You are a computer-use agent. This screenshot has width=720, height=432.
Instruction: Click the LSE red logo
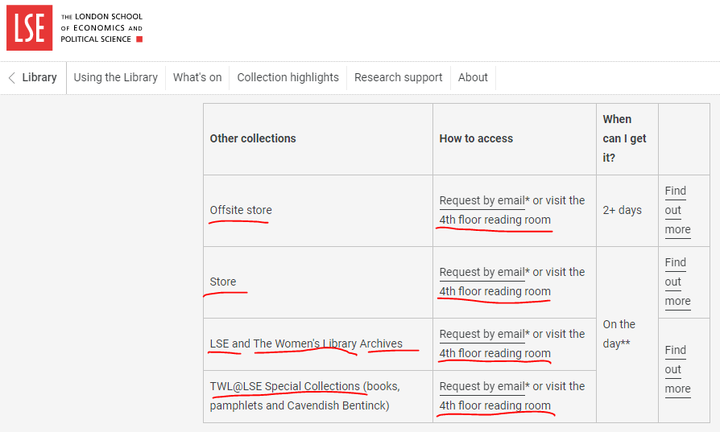29,28
